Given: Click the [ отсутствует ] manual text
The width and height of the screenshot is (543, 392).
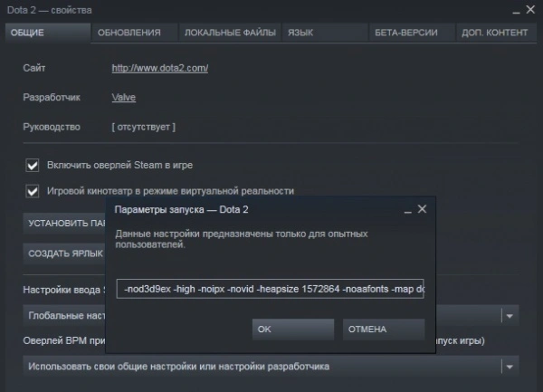Looking at the screenshot, I should point(143,127).
